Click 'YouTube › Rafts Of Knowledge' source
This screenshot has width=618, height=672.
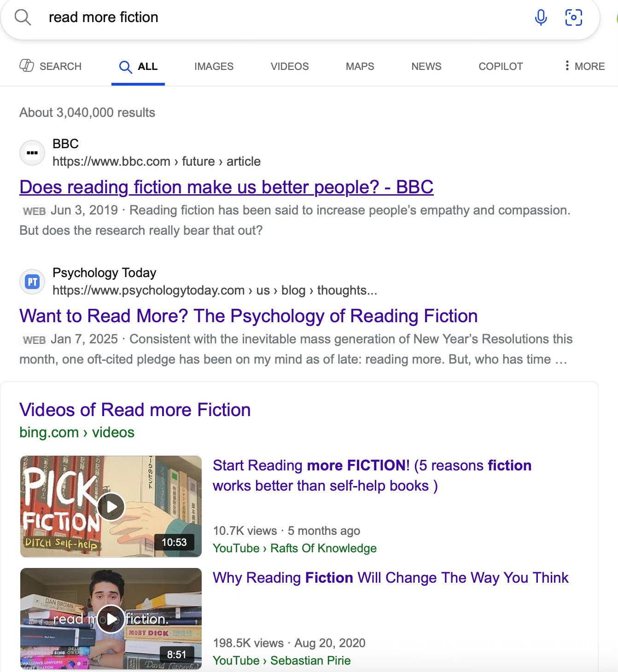click(295, 548)
